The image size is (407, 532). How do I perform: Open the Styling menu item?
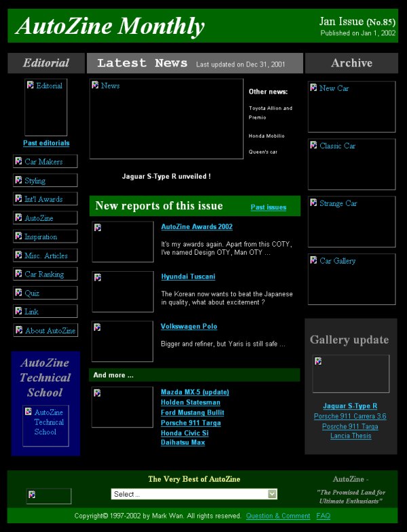tap(45, 180)
